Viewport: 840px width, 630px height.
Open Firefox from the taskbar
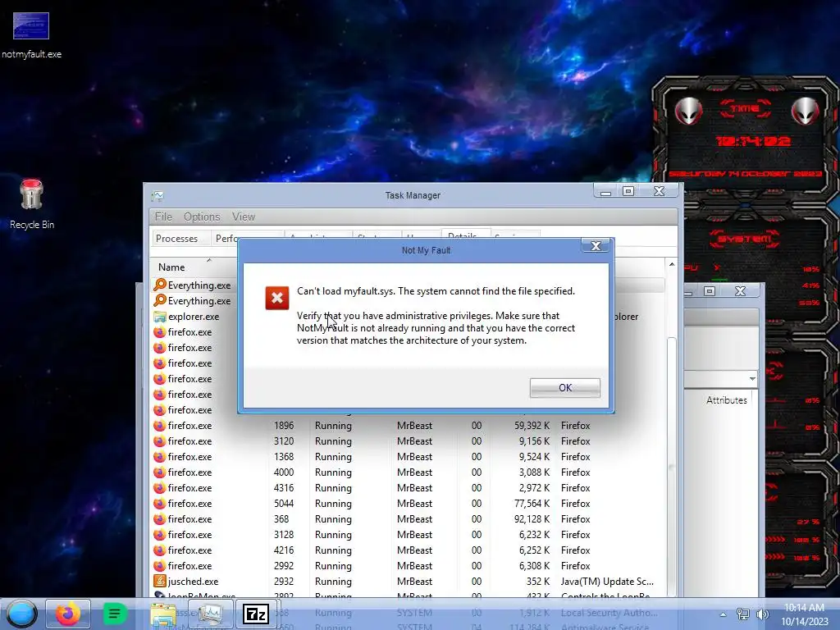(68, 614)
